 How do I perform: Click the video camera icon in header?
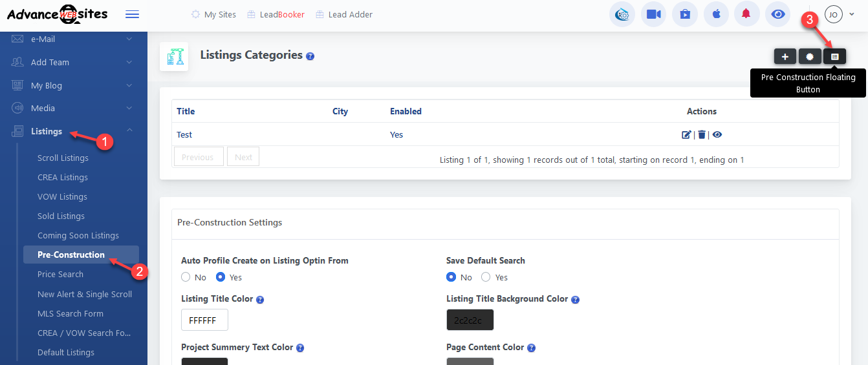653,14
